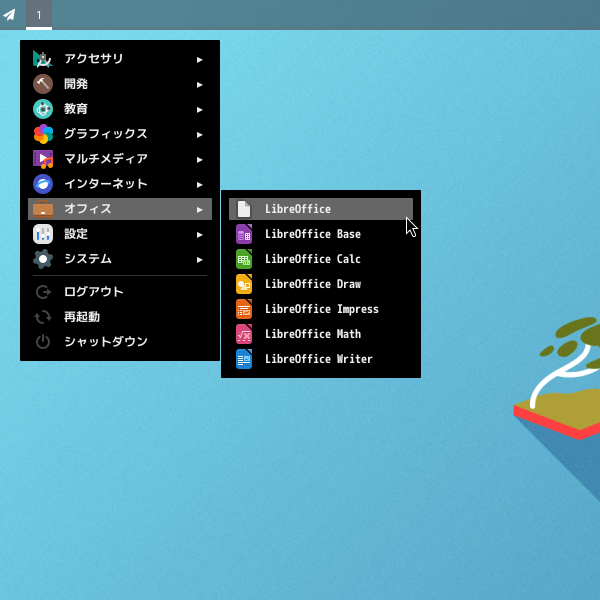Expand the アクセサリ submenu arrow

click(x=200, y=60)
